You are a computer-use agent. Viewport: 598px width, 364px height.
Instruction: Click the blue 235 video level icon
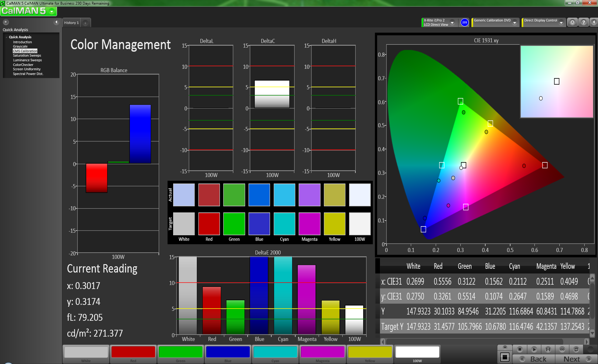464,22
